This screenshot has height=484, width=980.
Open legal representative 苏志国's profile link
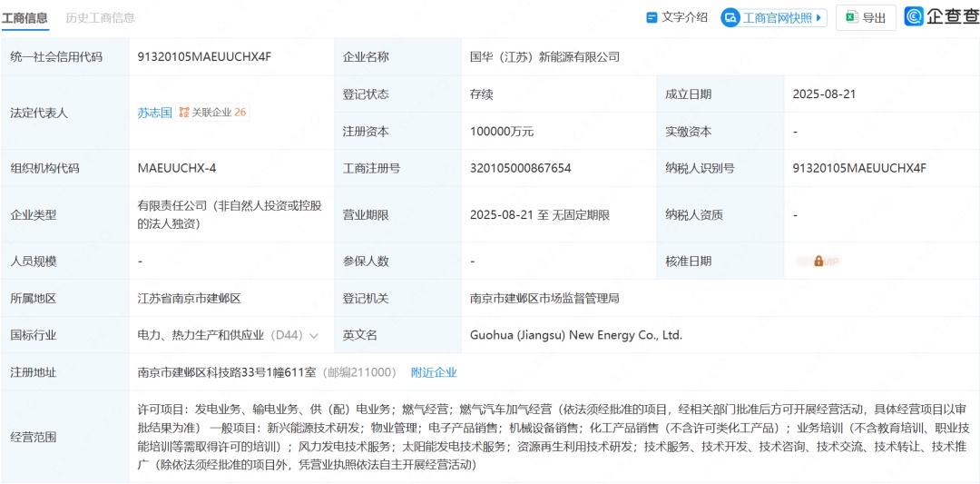pyautogui.click(x=154, y=113)
